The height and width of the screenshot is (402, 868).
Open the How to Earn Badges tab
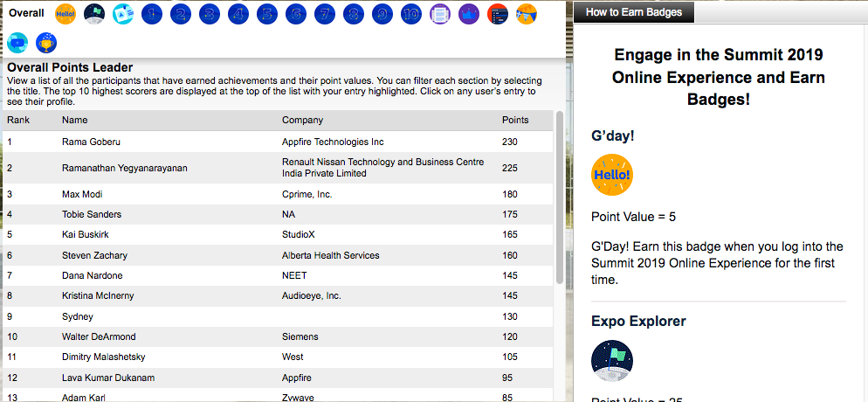tap(634, 11)
